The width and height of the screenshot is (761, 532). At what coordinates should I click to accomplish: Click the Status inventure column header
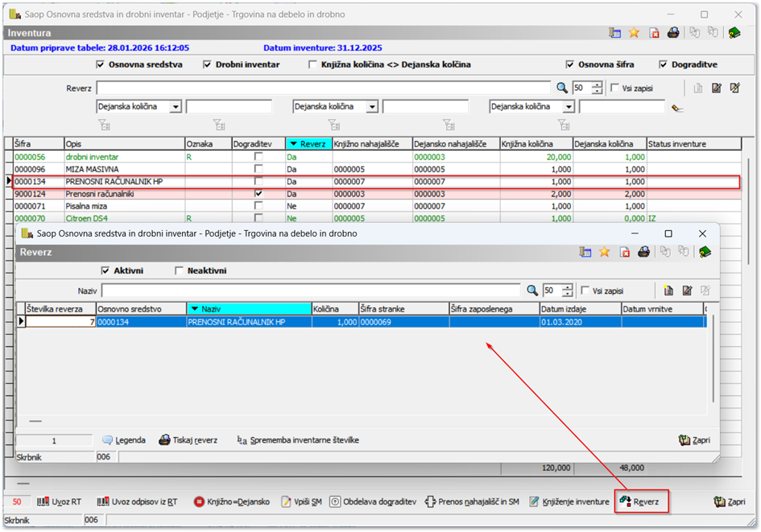(694, 143)
